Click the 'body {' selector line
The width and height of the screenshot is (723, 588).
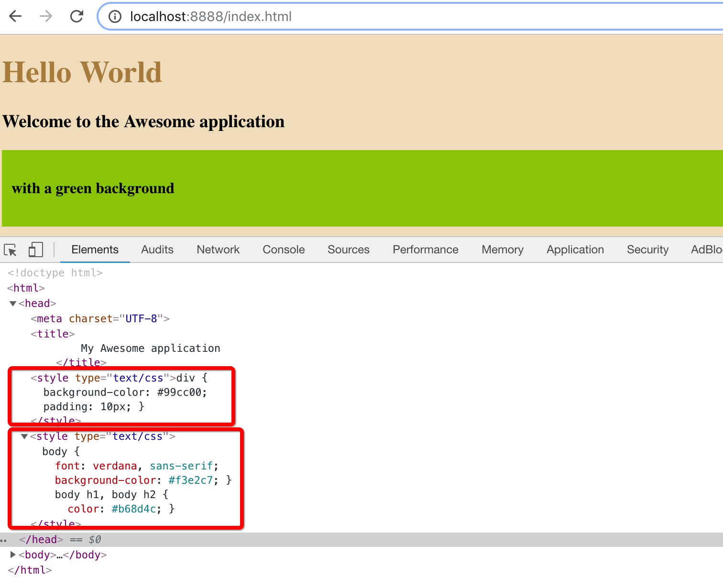point(61,452)
